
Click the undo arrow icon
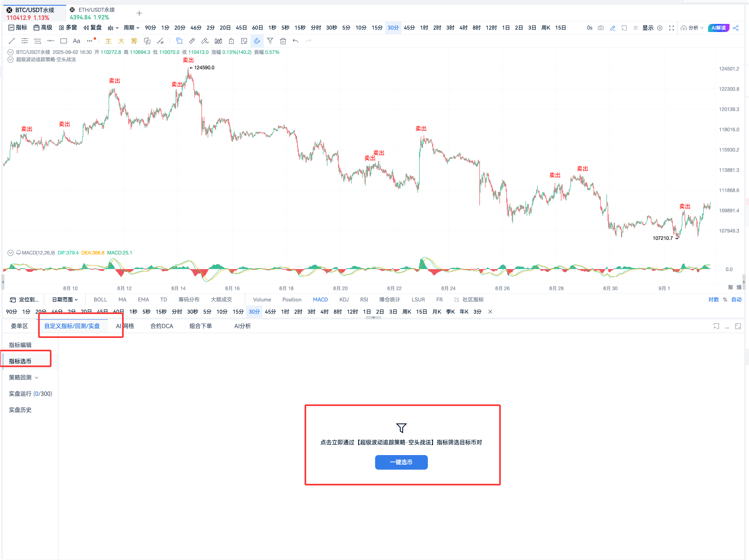click(296, 41)
